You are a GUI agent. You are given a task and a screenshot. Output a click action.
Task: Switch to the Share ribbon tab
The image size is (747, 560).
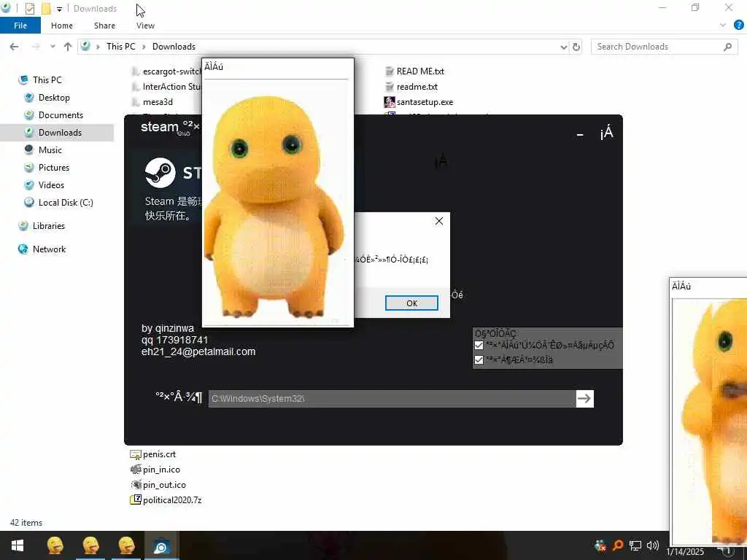(104, 26)
